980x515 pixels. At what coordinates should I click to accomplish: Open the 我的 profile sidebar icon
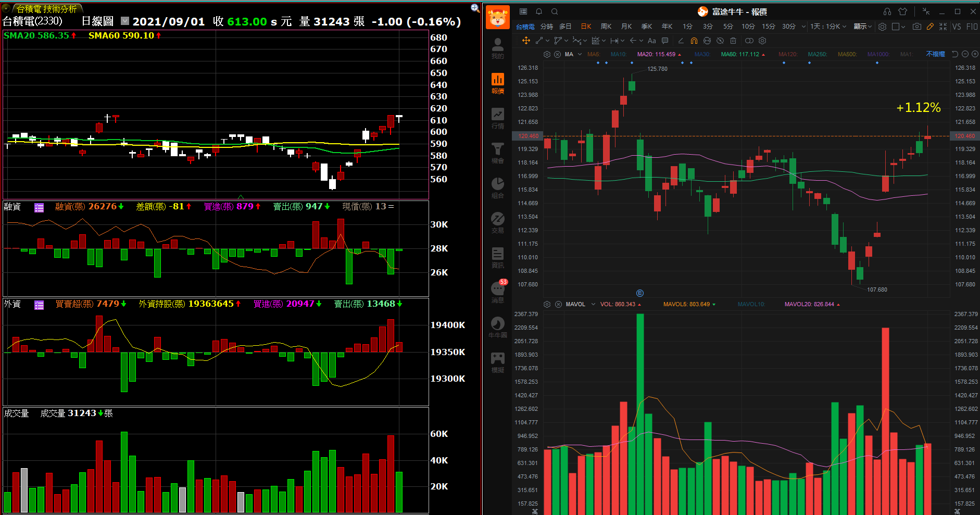point(498,48)
